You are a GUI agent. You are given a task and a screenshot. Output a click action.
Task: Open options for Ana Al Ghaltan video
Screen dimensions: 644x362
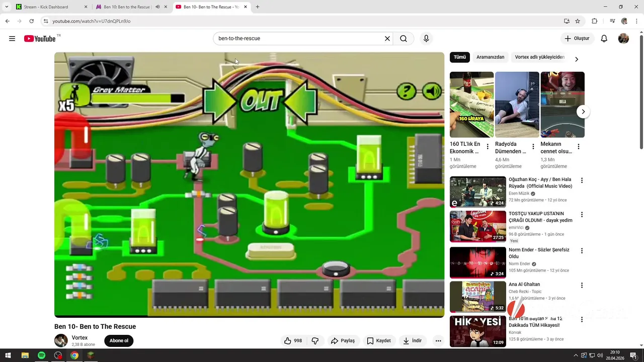pyautogui.click(x=582, y=285)
